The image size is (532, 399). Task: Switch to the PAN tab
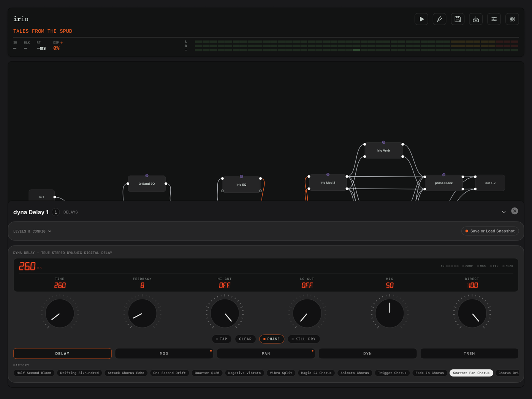click(x=266, y=353)
